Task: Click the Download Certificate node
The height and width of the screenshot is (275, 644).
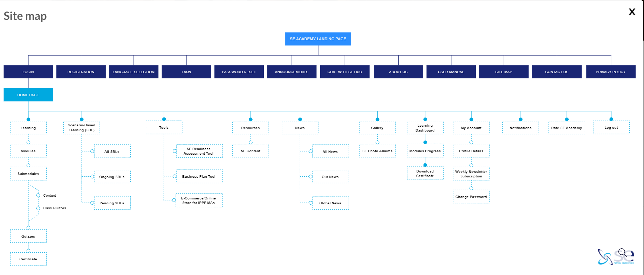Action: (x=425, y=174)
